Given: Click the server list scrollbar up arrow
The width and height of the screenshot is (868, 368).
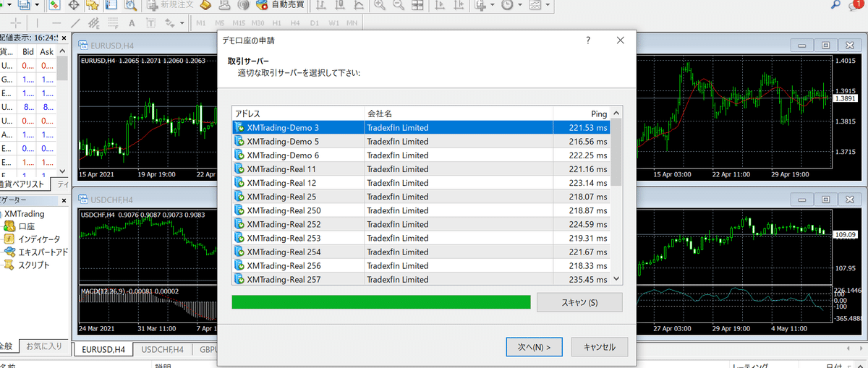Looking at the screenshot, I should click(x=616, y=114).
